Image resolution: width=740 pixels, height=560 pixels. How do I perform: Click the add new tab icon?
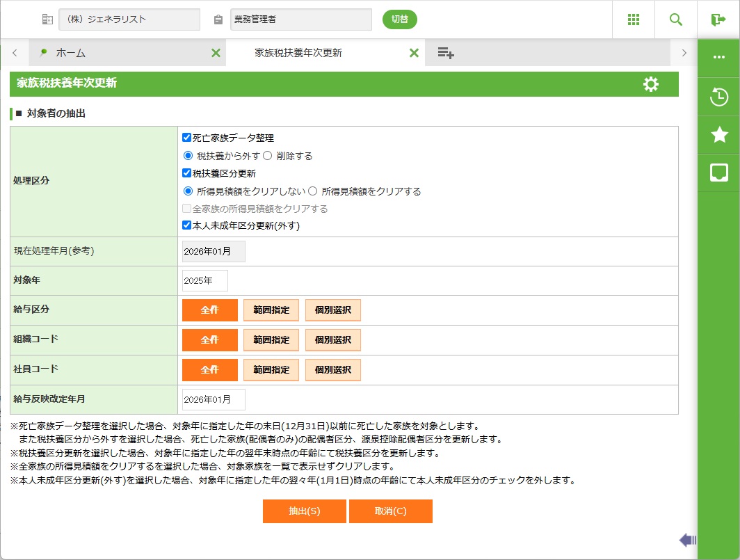click(446, 53)
